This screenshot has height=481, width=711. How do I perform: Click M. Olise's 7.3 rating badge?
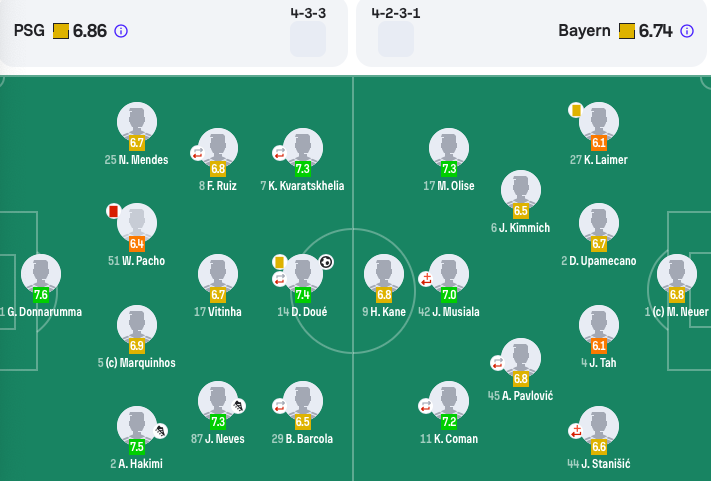coord(449,169)
